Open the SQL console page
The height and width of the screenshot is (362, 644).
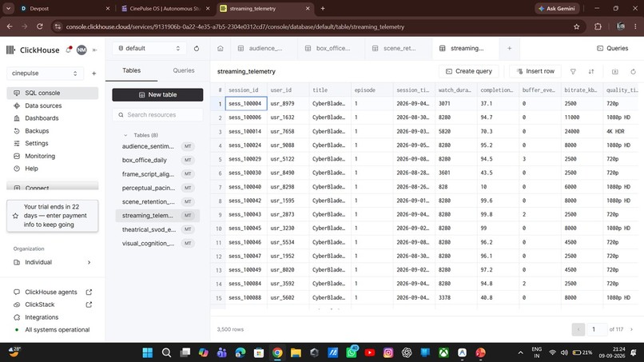point(53,93)
